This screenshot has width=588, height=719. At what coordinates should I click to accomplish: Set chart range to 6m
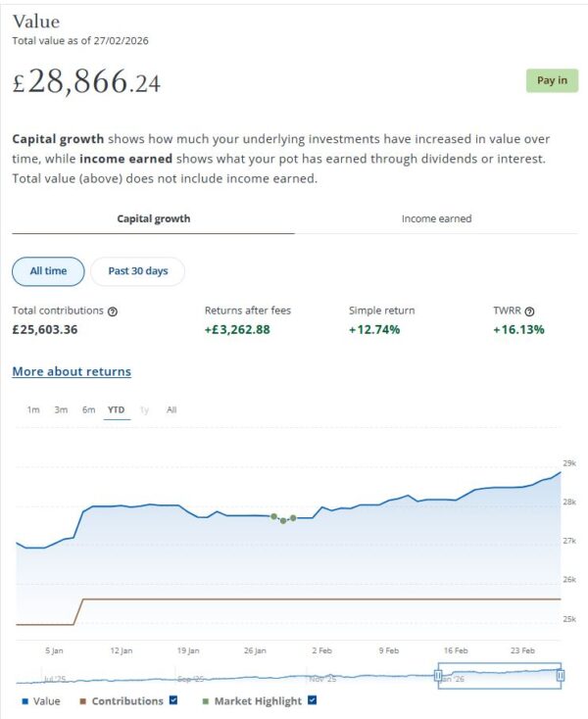(88, 410)
